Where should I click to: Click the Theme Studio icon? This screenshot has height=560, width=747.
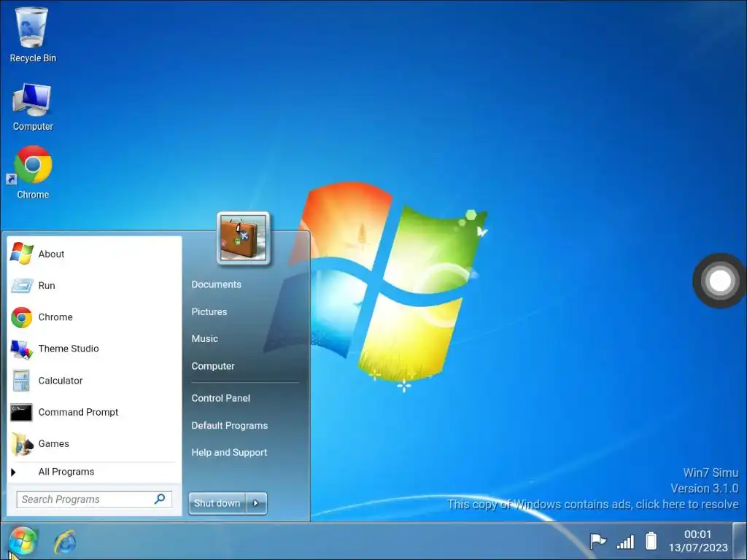21,349
